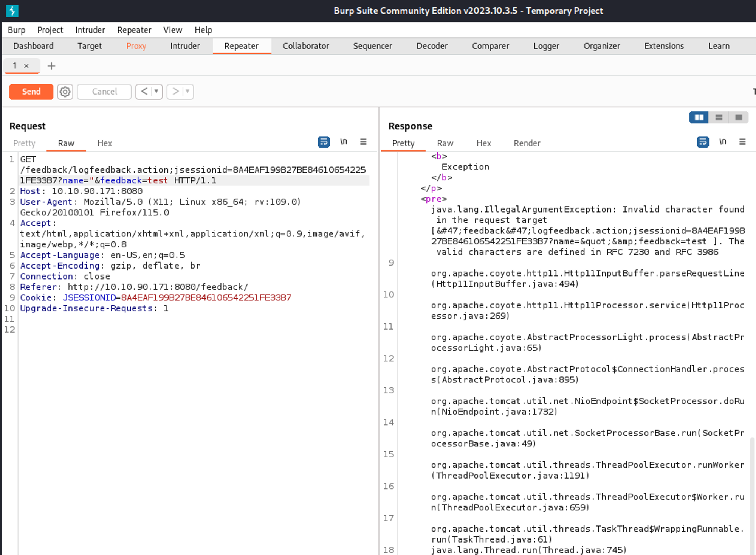Expand the forward history dropdown arrow
756x555 pixels.
coord(187,92)
